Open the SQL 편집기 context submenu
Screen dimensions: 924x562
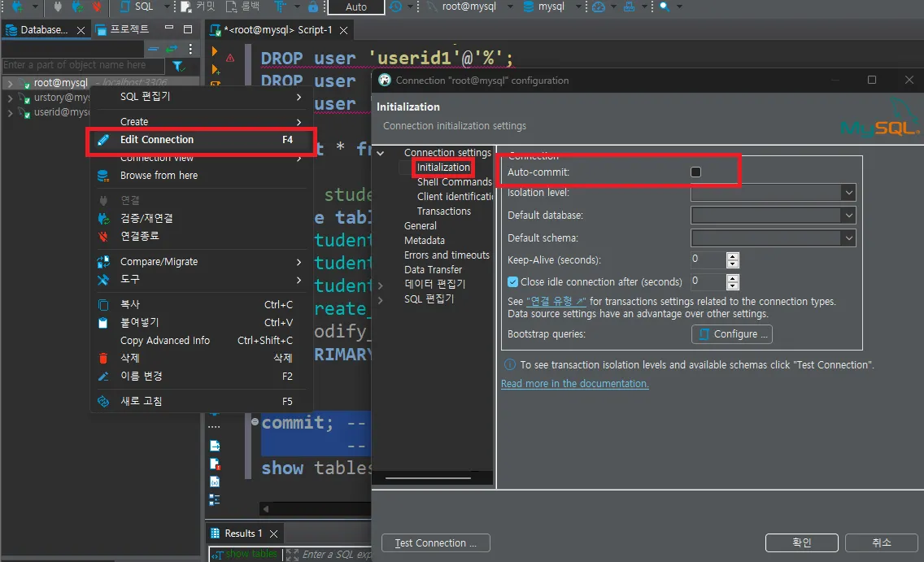[202, 97]
